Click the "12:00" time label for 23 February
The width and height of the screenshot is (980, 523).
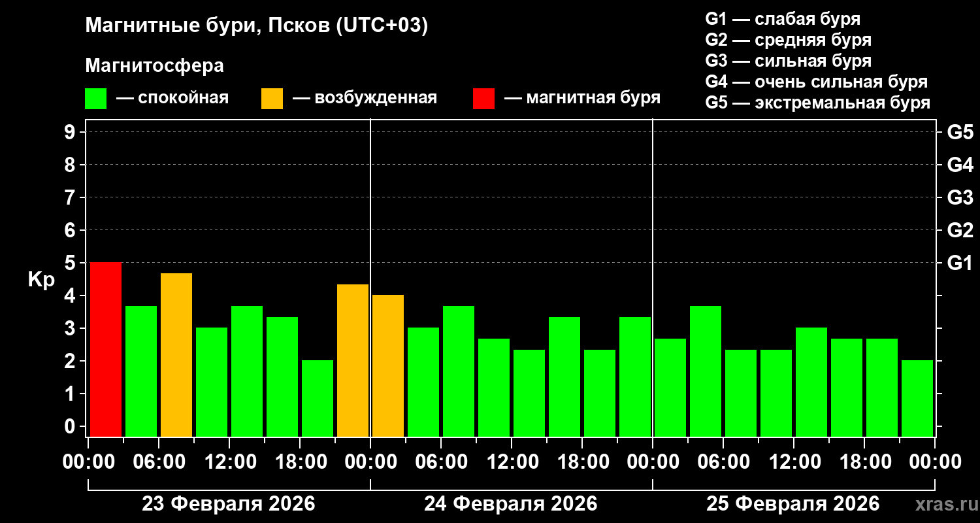pyautogui.click(x=229, y=462)
